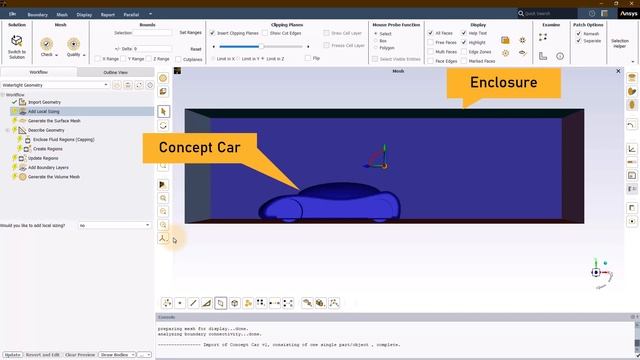Click the flag-shaped icon in view toolbar
The image size is (640, 360).
[x=163, y=185]
